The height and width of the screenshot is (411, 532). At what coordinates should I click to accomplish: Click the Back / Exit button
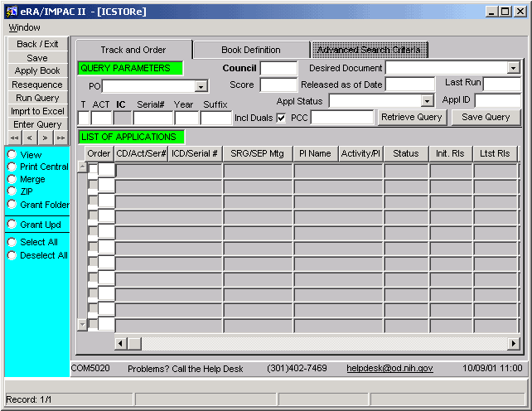[37, 44]
